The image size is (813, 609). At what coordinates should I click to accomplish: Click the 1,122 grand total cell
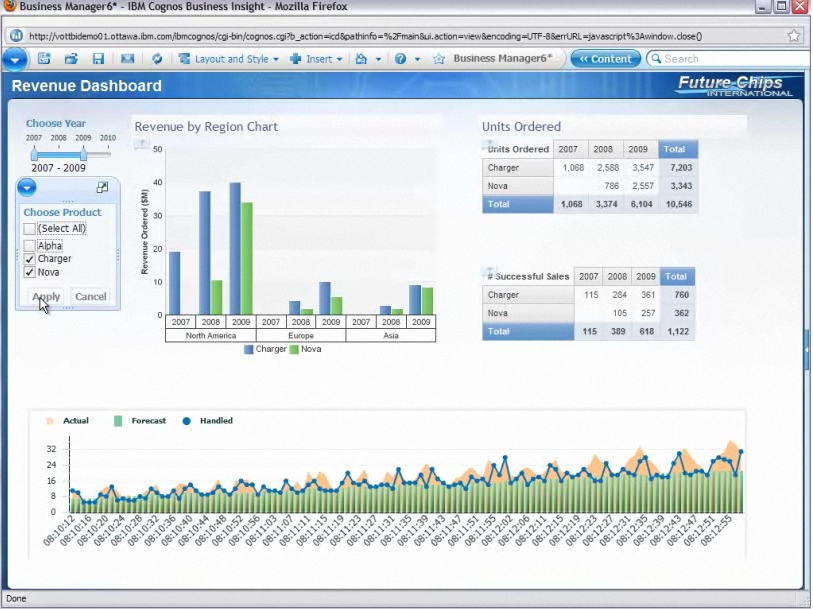coord(677,331)
